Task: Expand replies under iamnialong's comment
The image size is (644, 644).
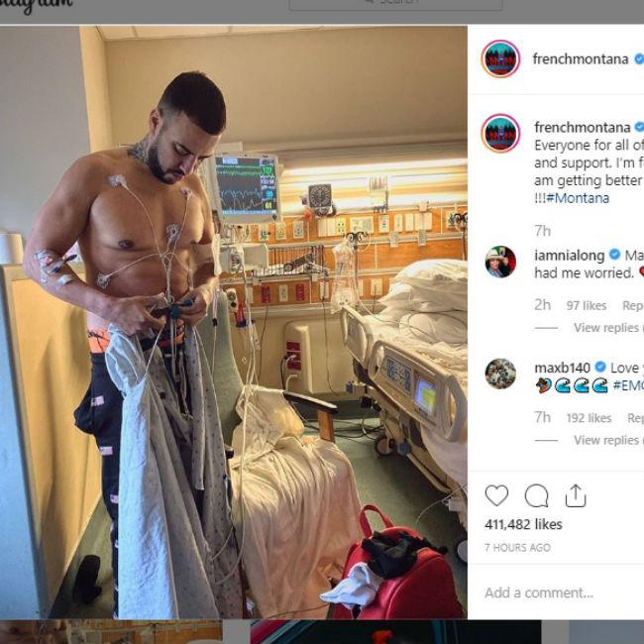Action: (x=606, y=328)
